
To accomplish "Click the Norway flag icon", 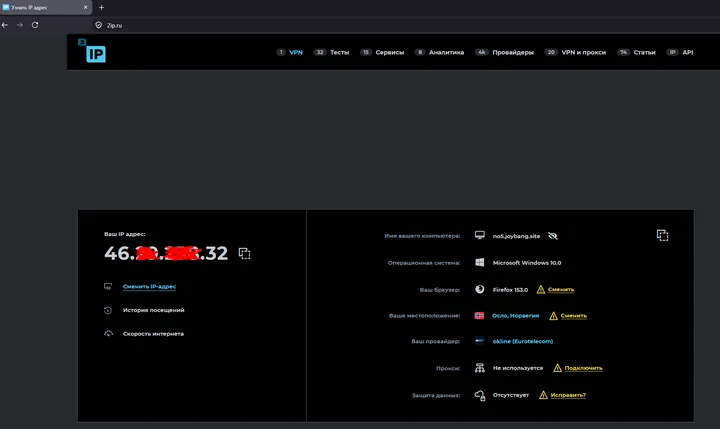I will 479,316.
